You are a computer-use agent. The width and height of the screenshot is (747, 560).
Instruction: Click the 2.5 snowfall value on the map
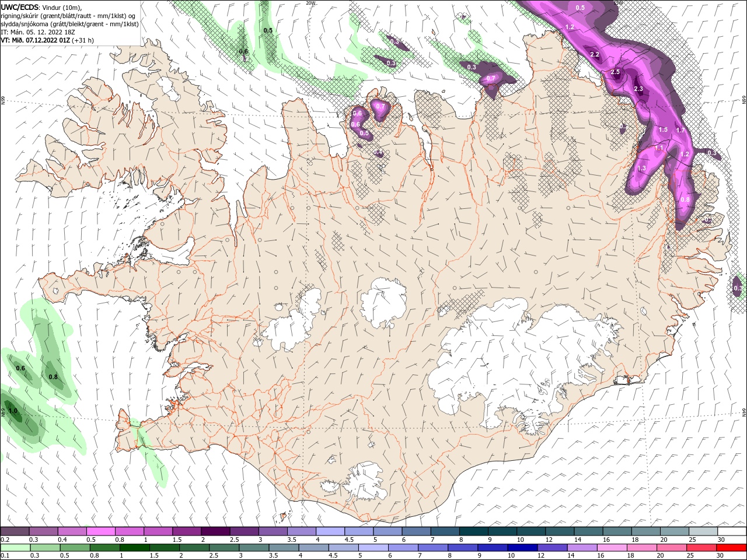coord(615,72)
